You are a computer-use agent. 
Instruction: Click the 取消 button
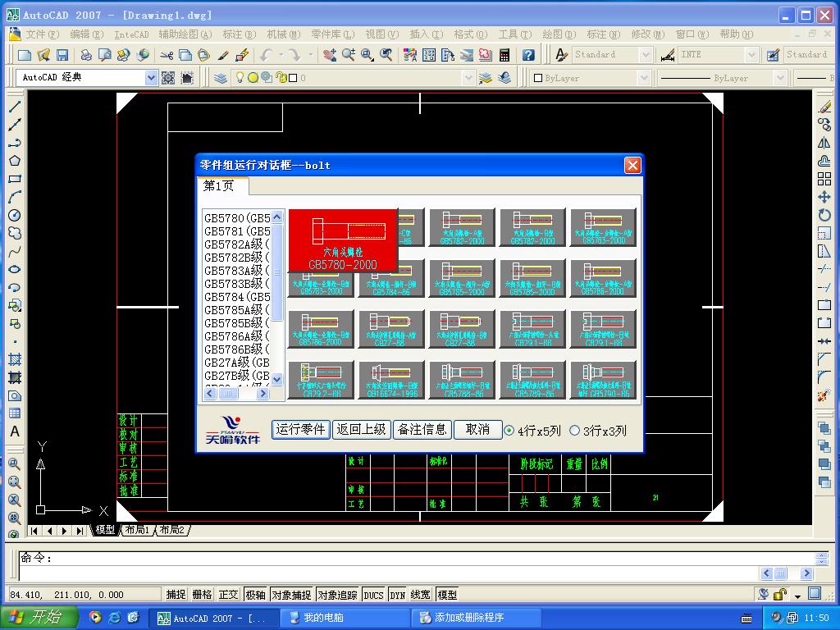(x=477, y=429)
